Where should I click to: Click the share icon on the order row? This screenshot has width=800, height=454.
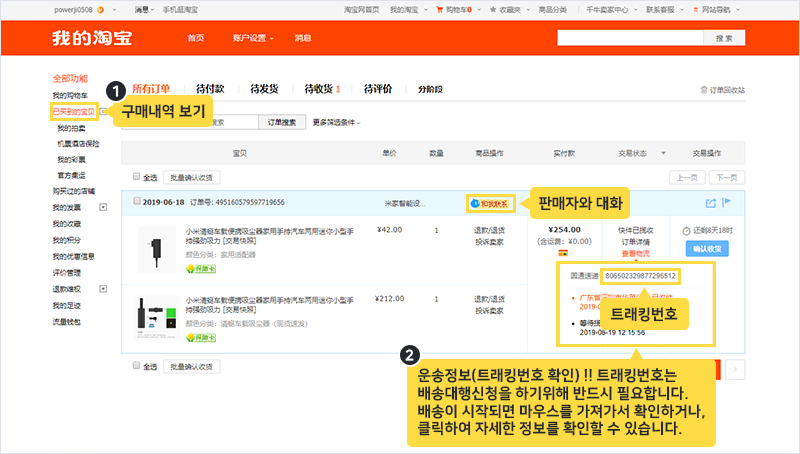[x=711, y=203]
